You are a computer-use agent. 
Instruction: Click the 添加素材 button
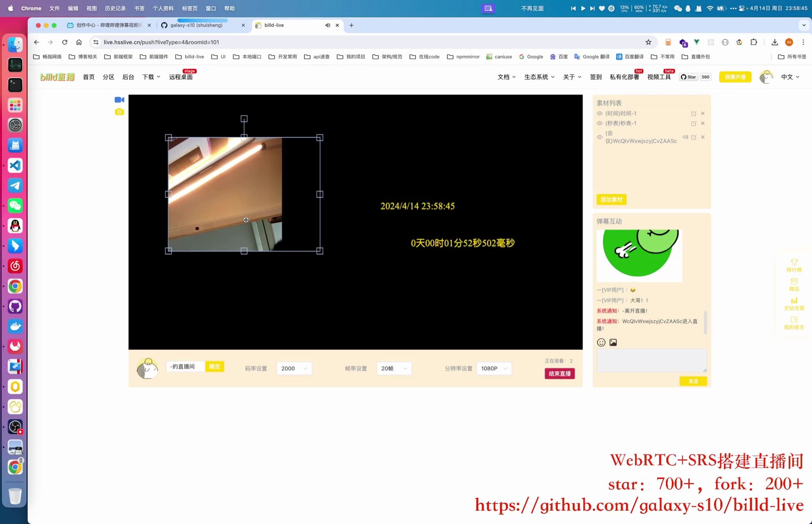[611, 199]
